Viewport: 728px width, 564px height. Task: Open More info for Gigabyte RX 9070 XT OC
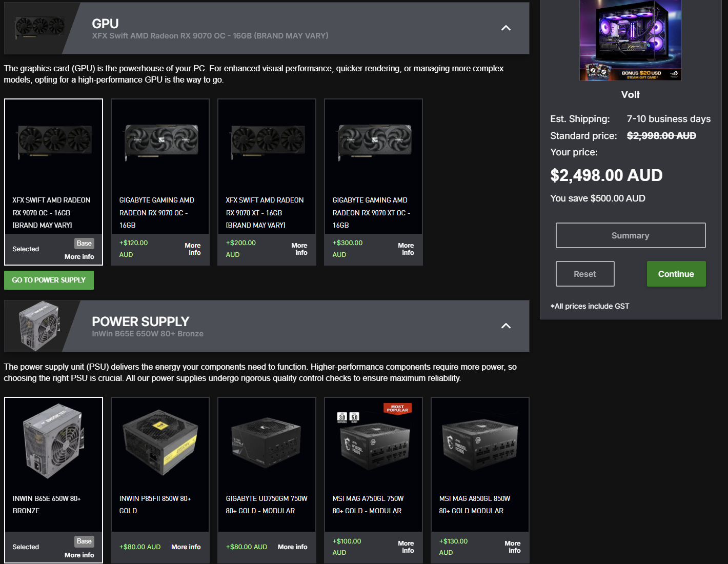(x=407, y=249)
